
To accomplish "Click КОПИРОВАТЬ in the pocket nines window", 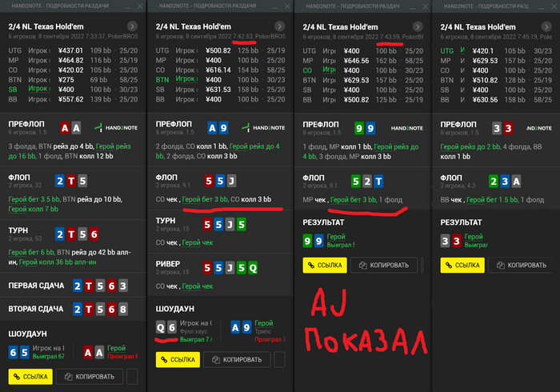I will pyautogui.click(x=384, y=266).
